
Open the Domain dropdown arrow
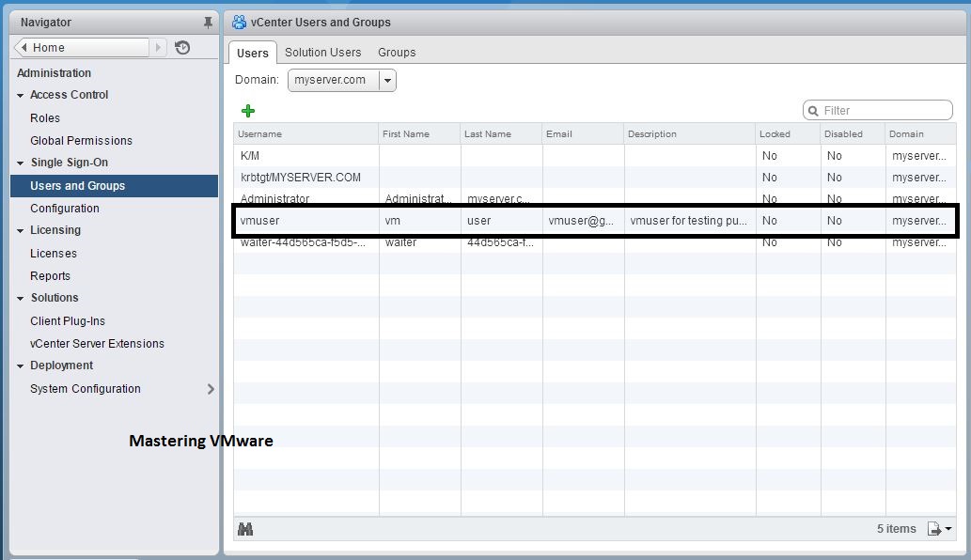tap(387, 81)
